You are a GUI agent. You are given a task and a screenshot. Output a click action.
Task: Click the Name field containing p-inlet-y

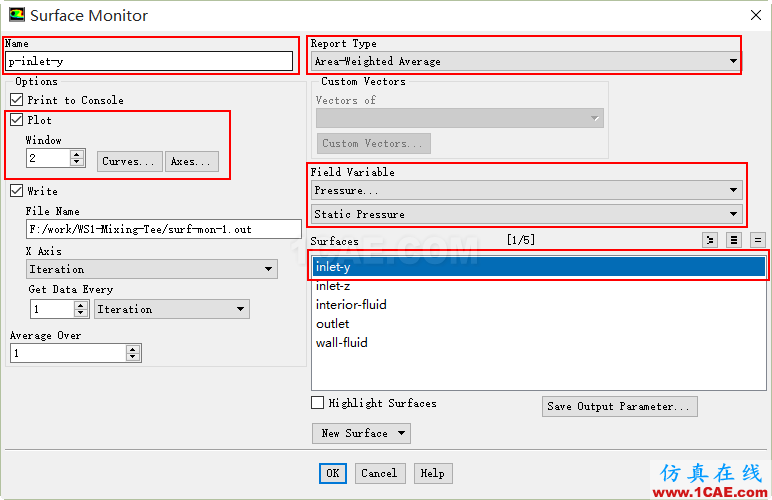[149, 62]
